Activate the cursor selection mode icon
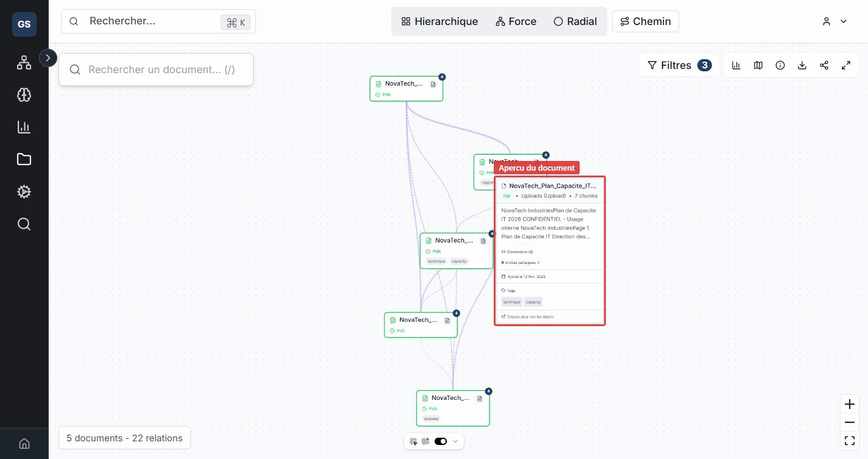Screen dimensions: 868x459 pos(414,441)
